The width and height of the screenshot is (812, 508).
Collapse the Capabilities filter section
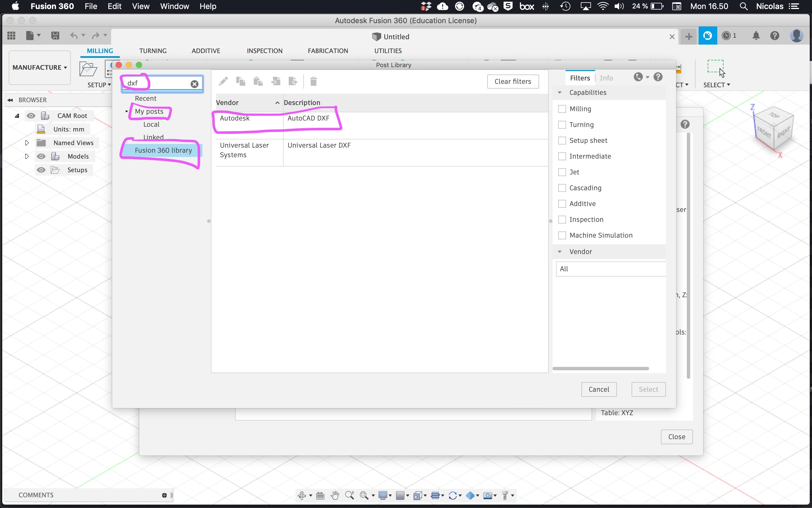[x=560, y=92]
